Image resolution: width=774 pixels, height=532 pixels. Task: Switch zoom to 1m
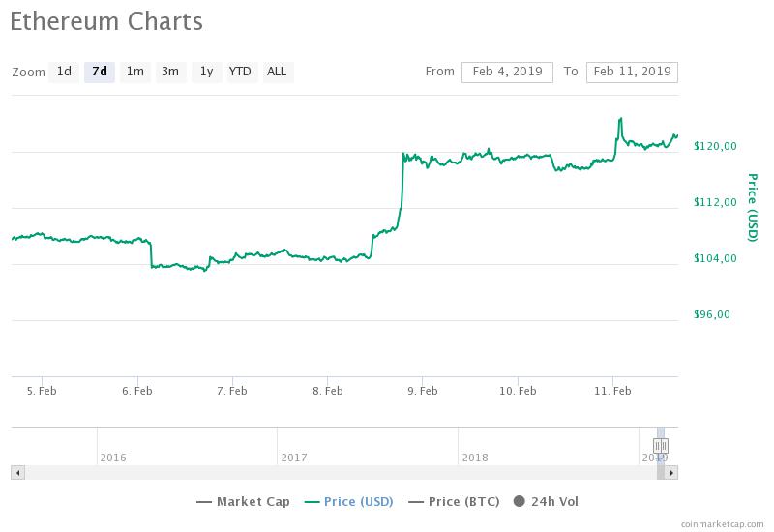pyautogui.click(x=134, y=72)
